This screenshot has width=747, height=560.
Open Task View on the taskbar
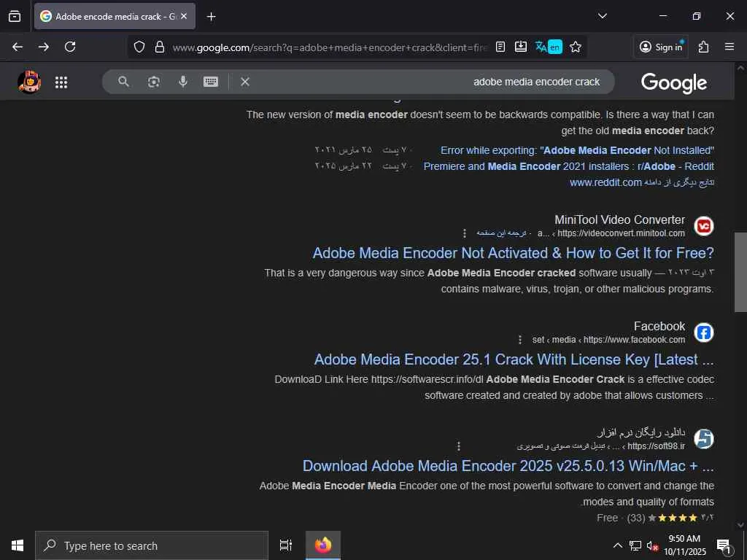[286, 545]
